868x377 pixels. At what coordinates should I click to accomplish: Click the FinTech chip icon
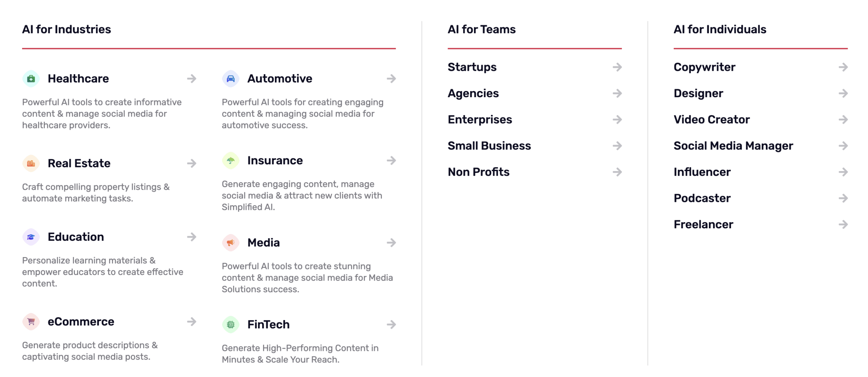pos(231,324)
